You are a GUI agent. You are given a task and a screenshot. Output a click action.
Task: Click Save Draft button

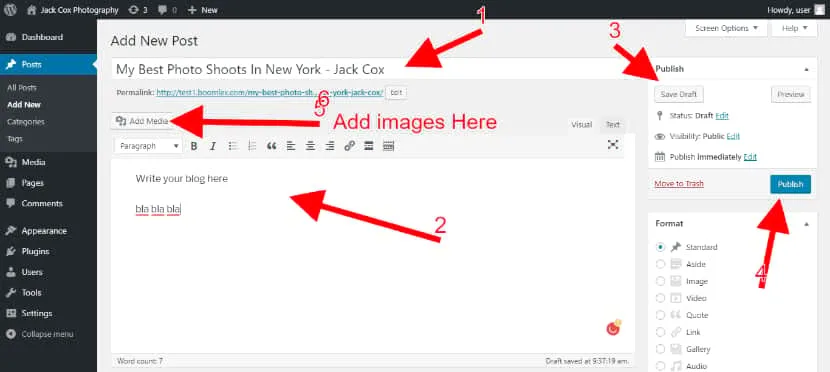679,94
